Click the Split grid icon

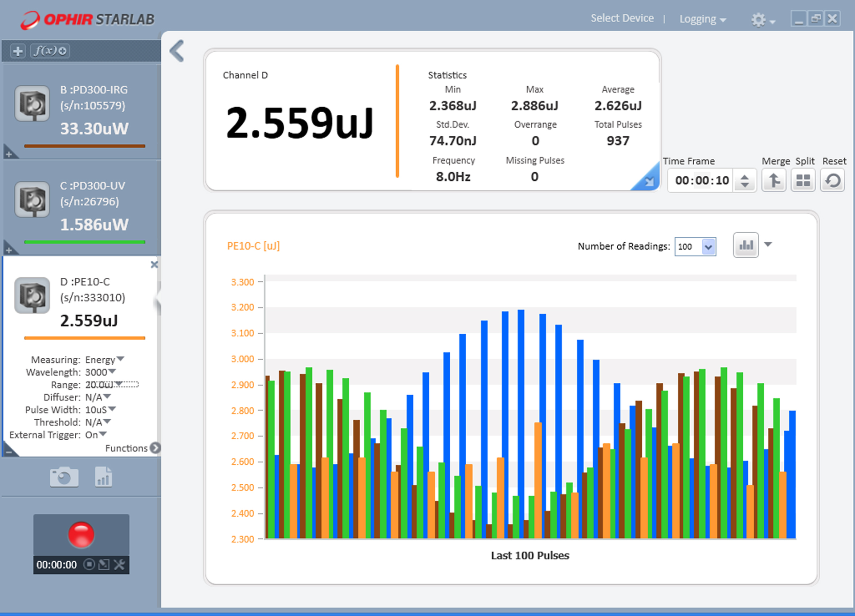[x=803, y=180]
